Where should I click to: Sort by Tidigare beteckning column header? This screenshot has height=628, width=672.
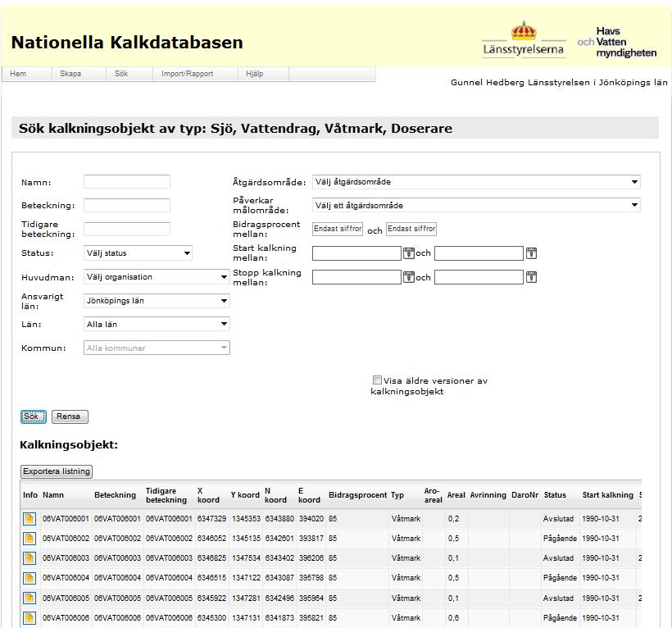pos(166,495)
